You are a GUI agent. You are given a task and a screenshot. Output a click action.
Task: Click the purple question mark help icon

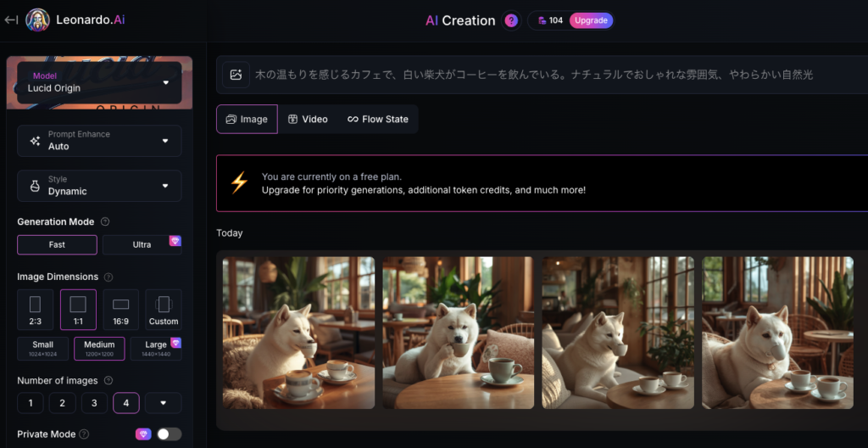[511, 20]
